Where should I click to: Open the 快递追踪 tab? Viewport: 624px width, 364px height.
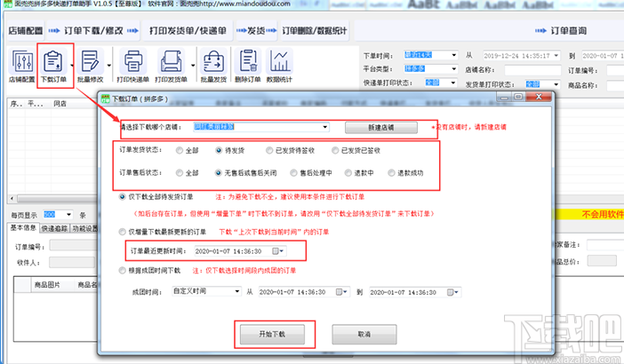(x=54, y=228)
